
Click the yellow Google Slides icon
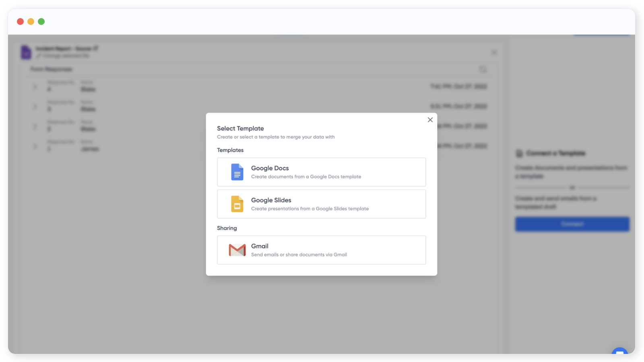click(237, 204)
